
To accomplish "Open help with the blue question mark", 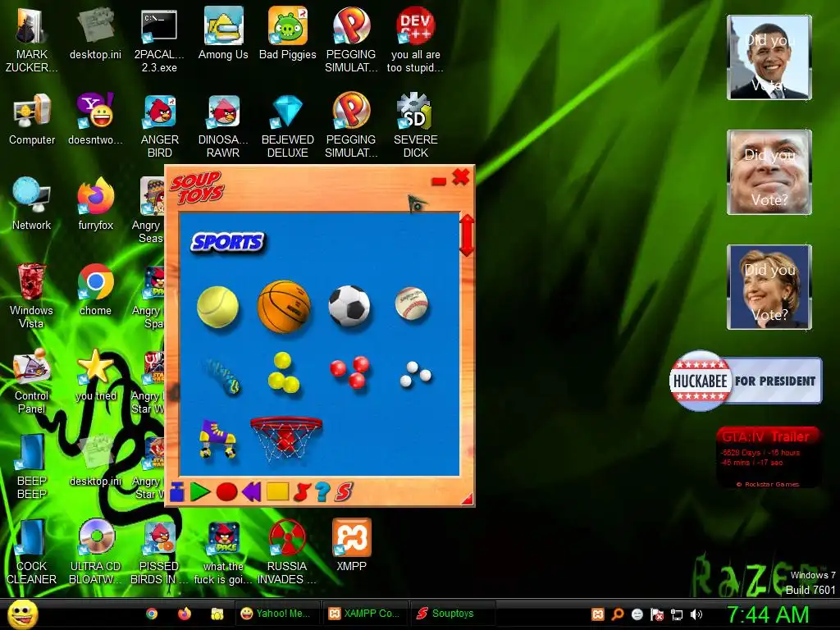I will [322, 491].
